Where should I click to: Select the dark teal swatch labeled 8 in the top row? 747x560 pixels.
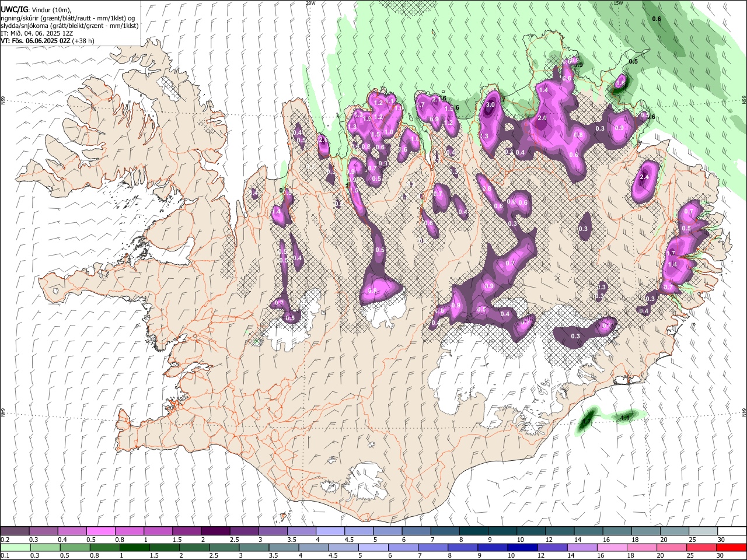473,531
